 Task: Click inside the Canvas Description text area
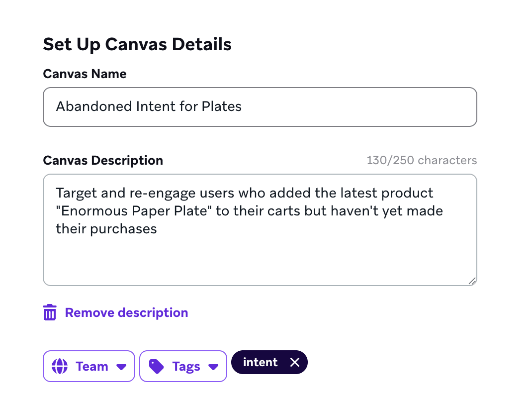point(260,230)
